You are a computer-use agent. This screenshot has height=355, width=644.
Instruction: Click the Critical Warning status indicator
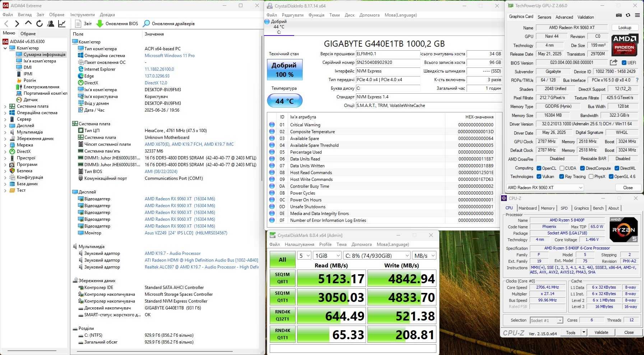(x=272, y=125)
